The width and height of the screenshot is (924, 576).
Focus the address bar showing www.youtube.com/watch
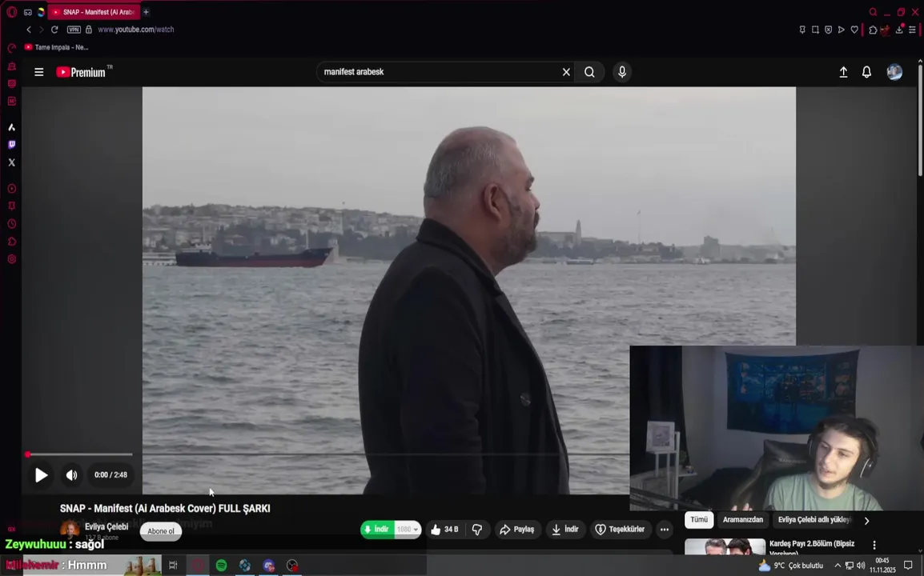point(136,30)
